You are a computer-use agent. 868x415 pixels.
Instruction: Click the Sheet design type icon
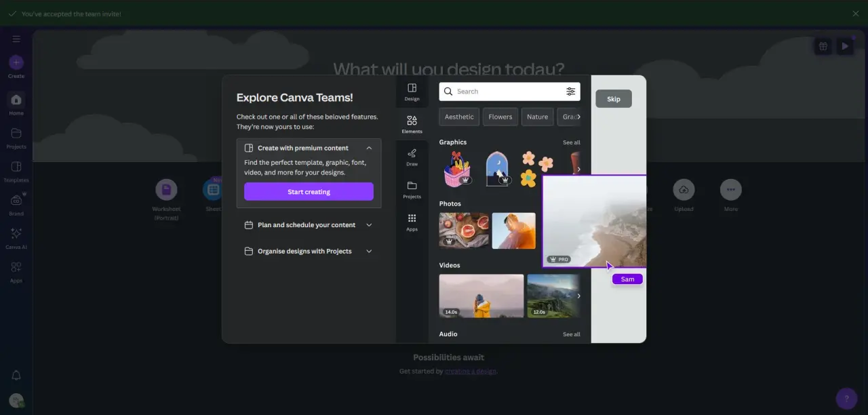[x=213, y=190]
